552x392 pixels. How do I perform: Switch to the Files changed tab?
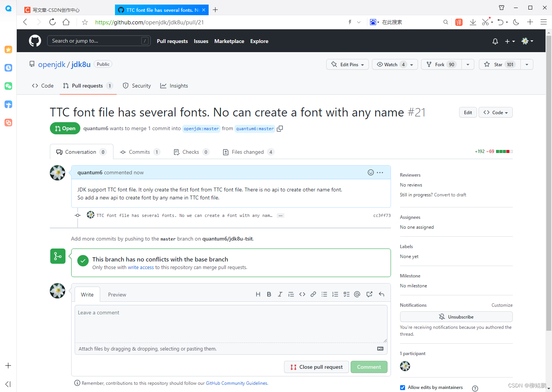247,151
